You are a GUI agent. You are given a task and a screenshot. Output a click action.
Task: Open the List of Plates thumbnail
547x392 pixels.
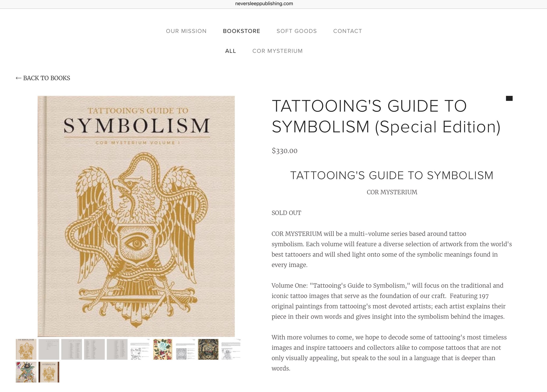click(x=72, y=349)
